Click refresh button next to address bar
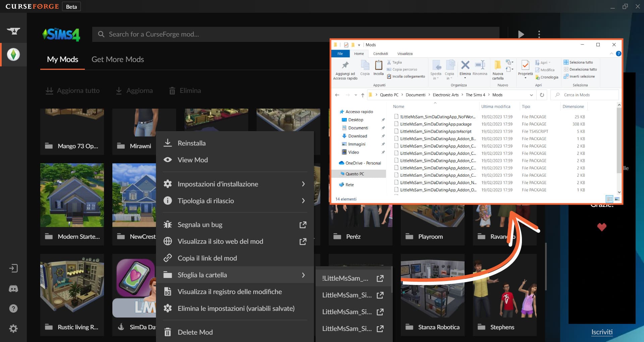The image size is (644, 342). click(x=542, y=95)
